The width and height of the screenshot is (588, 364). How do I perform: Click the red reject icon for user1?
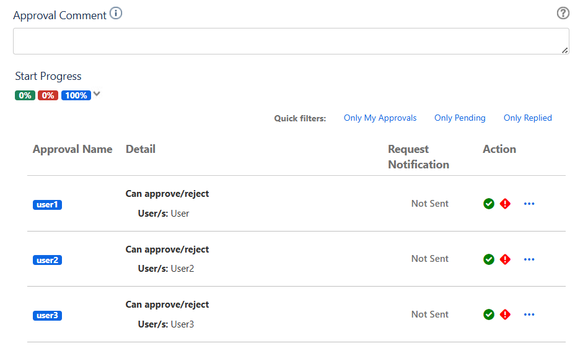coord(505,204)
